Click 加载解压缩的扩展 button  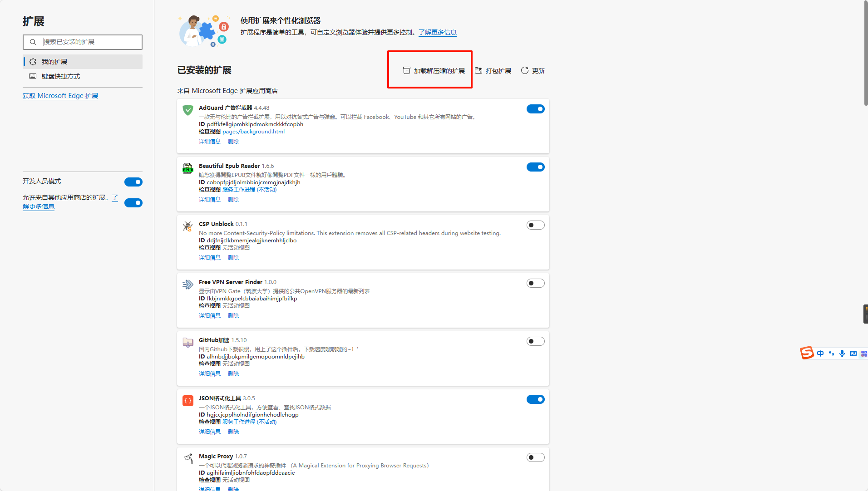pos(434,71)
